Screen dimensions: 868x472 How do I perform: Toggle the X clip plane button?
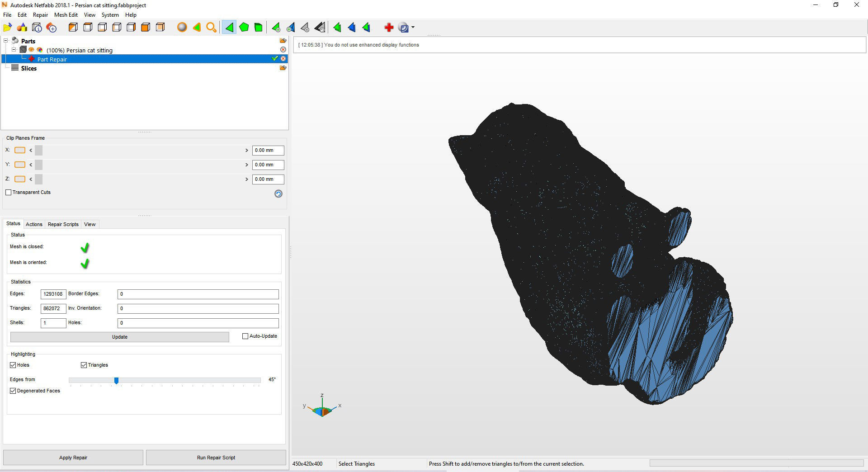20,150
